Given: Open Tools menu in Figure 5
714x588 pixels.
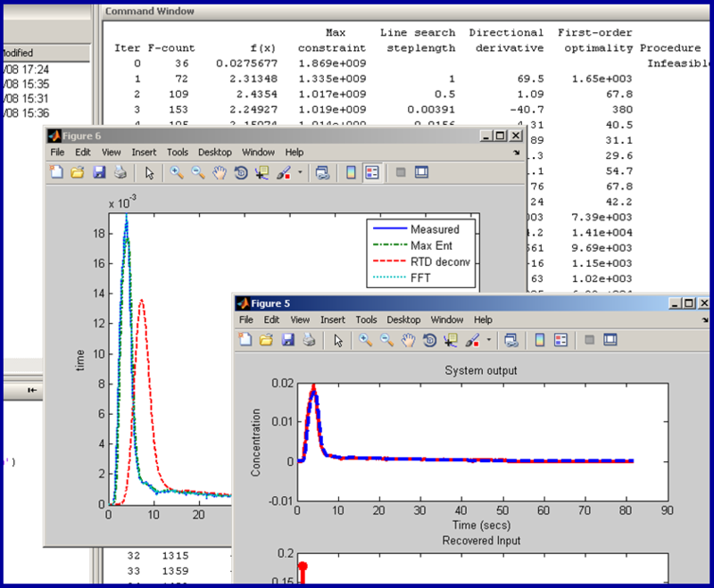Looking at the screenshot, I should (366, 319).
